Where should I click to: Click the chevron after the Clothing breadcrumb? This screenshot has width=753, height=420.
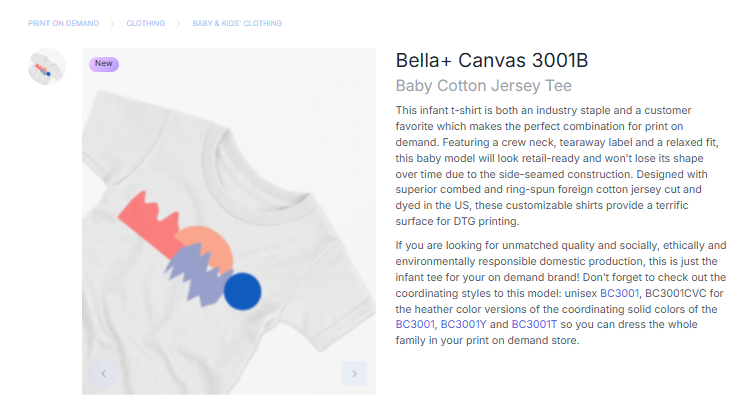point(178,23)
